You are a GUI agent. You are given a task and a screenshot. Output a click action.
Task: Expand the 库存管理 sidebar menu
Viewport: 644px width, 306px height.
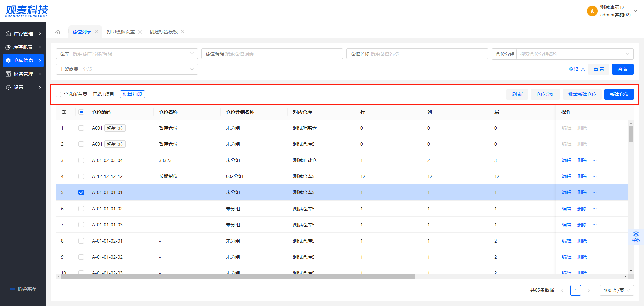(23, 34)
